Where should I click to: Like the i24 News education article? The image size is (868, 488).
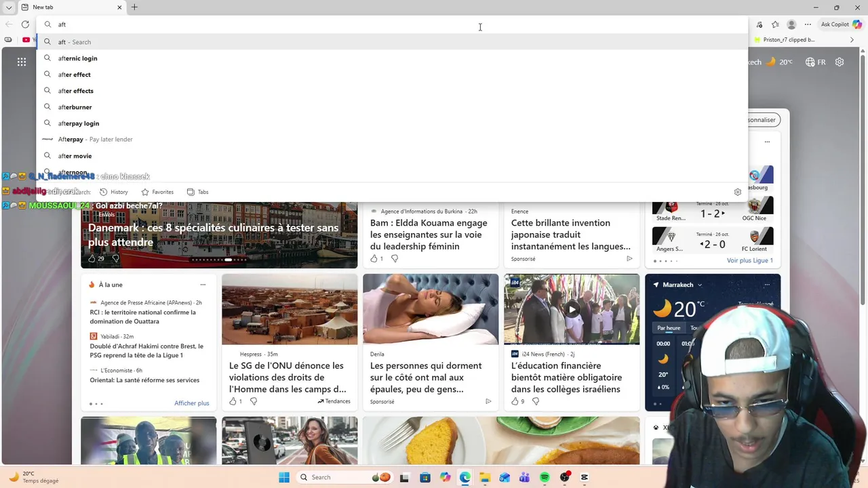click(515, 401)
